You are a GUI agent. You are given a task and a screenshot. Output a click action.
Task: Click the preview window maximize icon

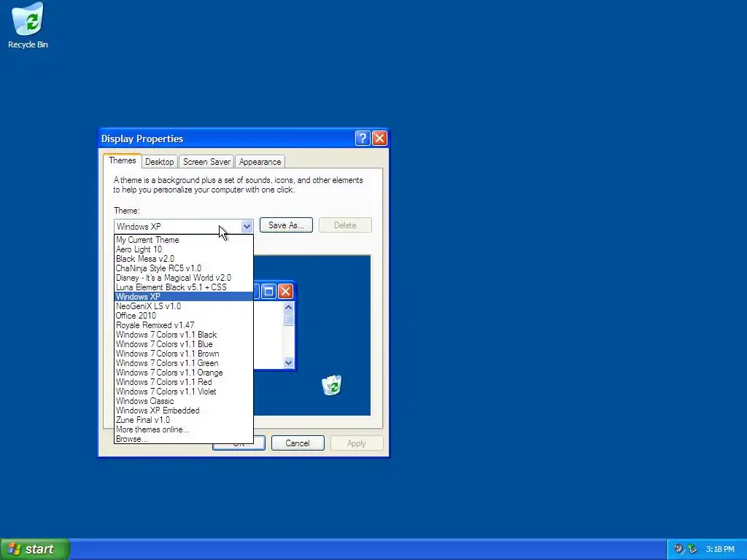(268, 292)
